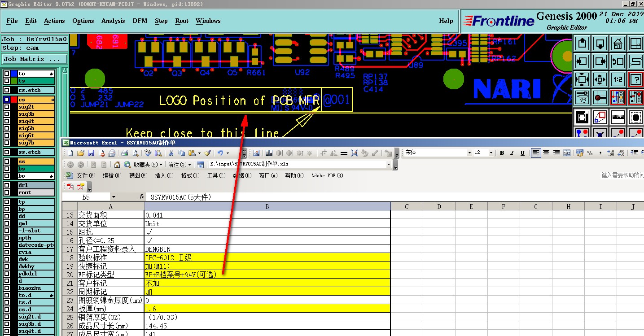Click the zoom-out arrows icon
Image resolution: width=644 pixels, height=336 pixels.
tap(600, 79)
